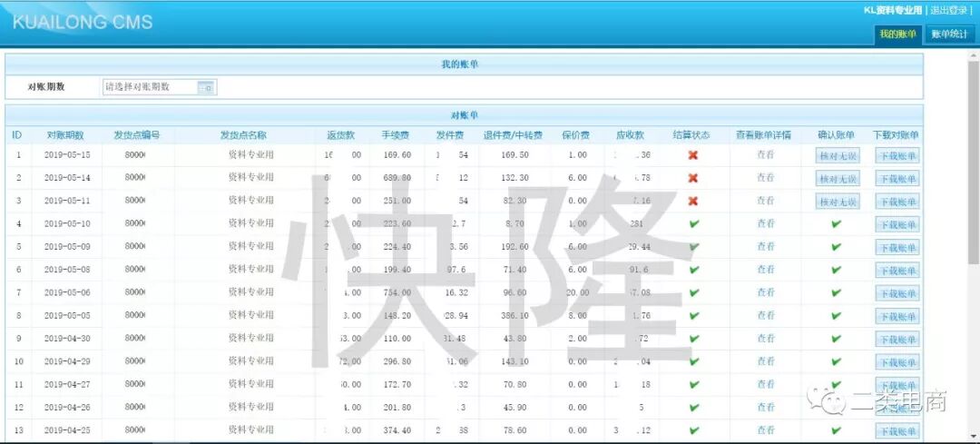Click the KUAILONG CMS logo text

pos(83,22)
